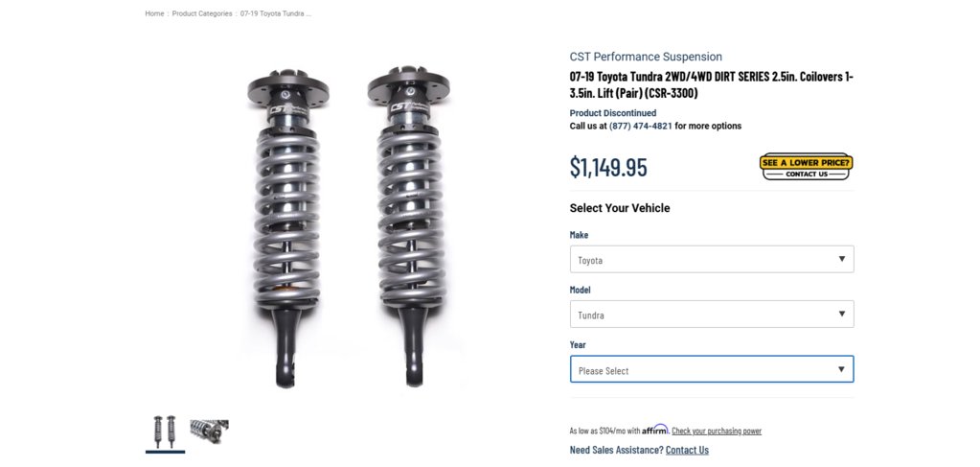980x467 pixels.
Task: Click the Make dropdown arrow
Action: pyautogui.click(x=841, y=259)
